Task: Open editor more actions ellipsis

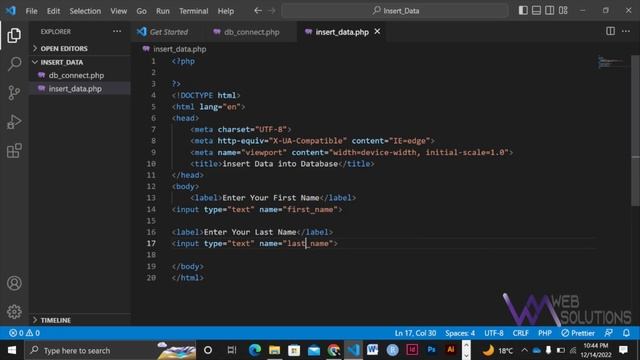Action: 626,31
